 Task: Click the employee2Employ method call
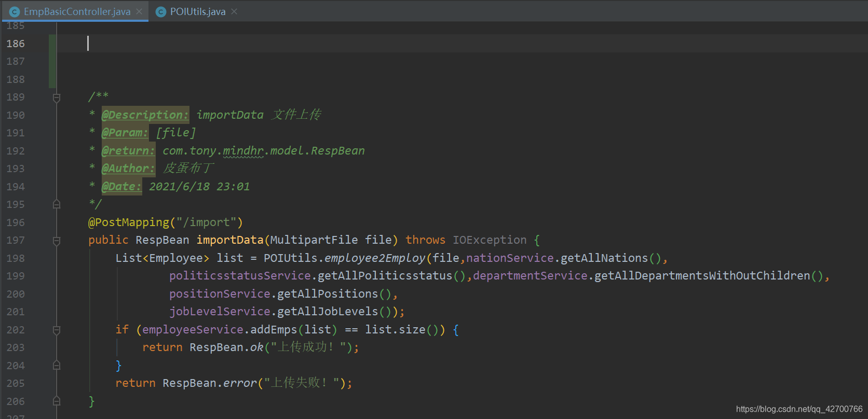click(375, 258)
